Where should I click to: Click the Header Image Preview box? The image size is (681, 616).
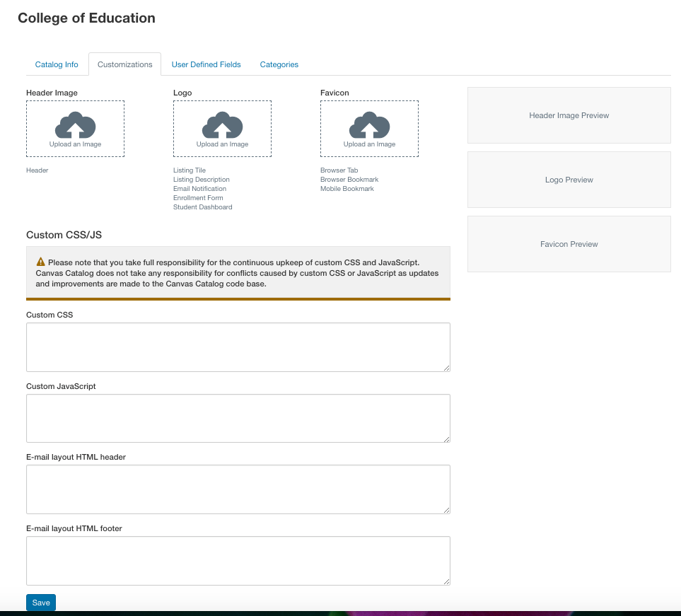pyautogui.click(x=569, y=115)
